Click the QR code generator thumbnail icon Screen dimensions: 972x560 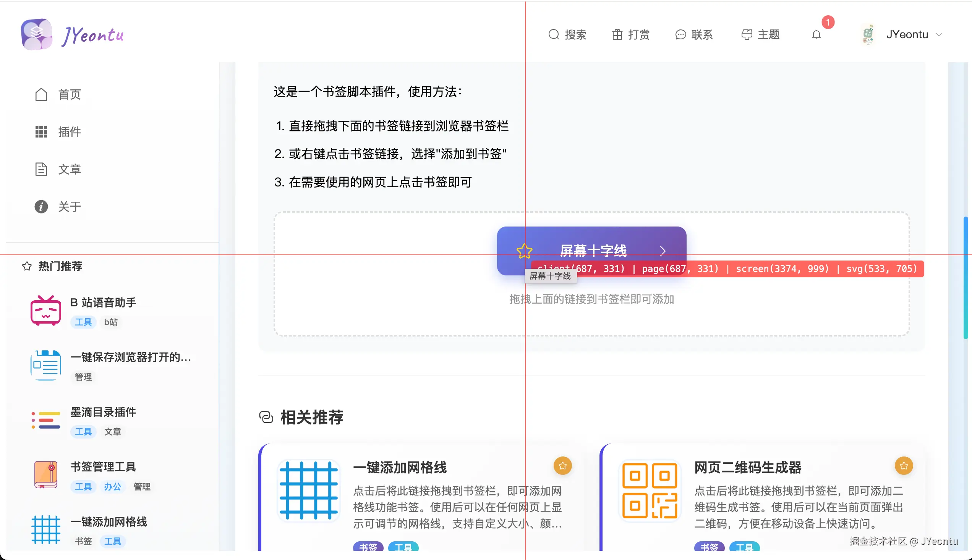pyautogui.click(x=649, y=491)
